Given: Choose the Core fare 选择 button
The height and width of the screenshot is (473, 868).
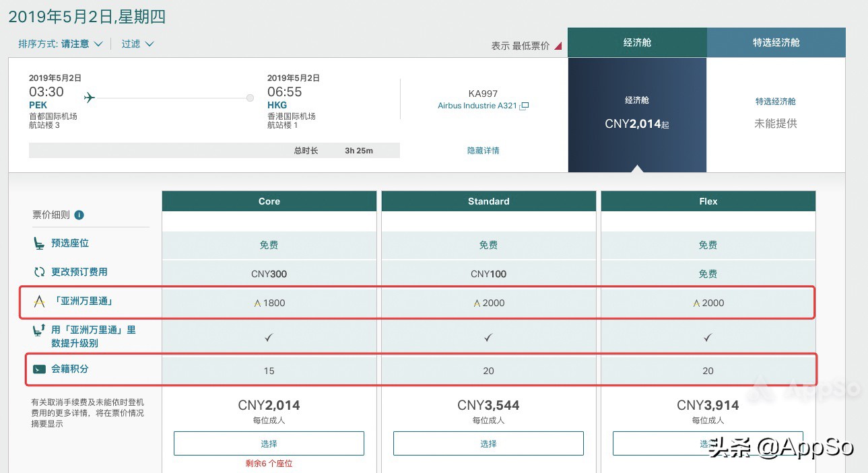Looking at the screenshot, I should pyautogui.click(x=269, y=443).
